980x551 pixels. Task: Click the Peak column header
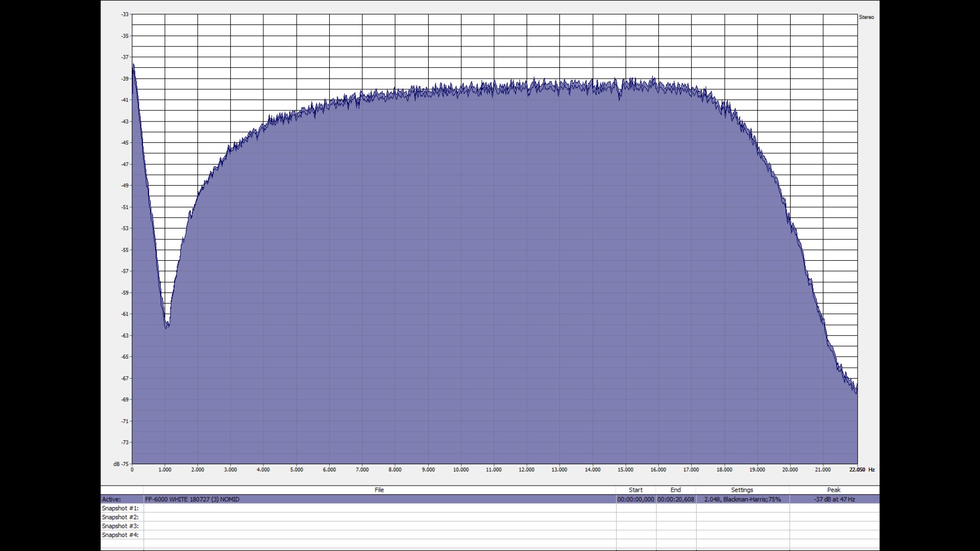(x=834, y=490)
